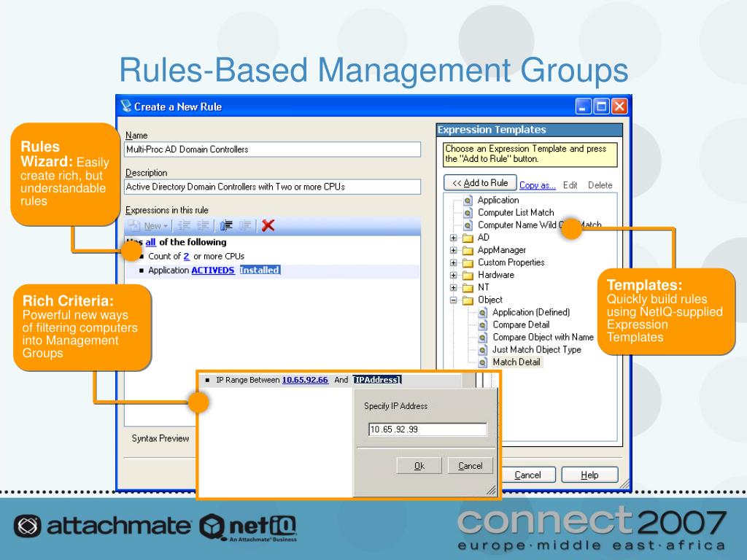Expand the Custom Properties folder node

454,262
